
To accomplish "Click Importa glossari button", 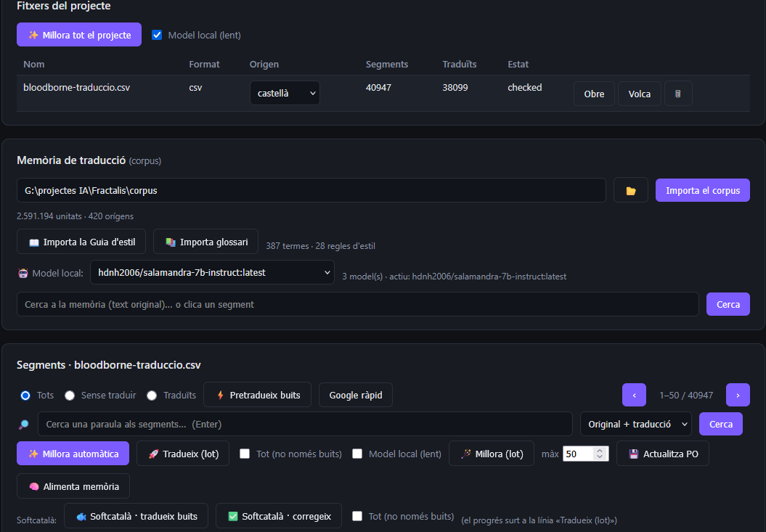I will point(205,242).
